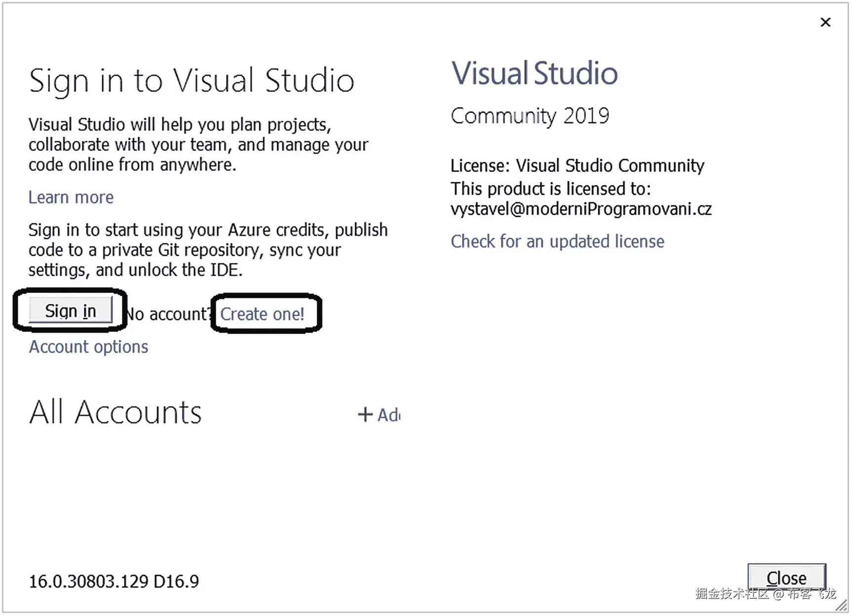Click the All Accounts heading
The height and width of the screenshot is (616, 852).
[x=116, y=412]
